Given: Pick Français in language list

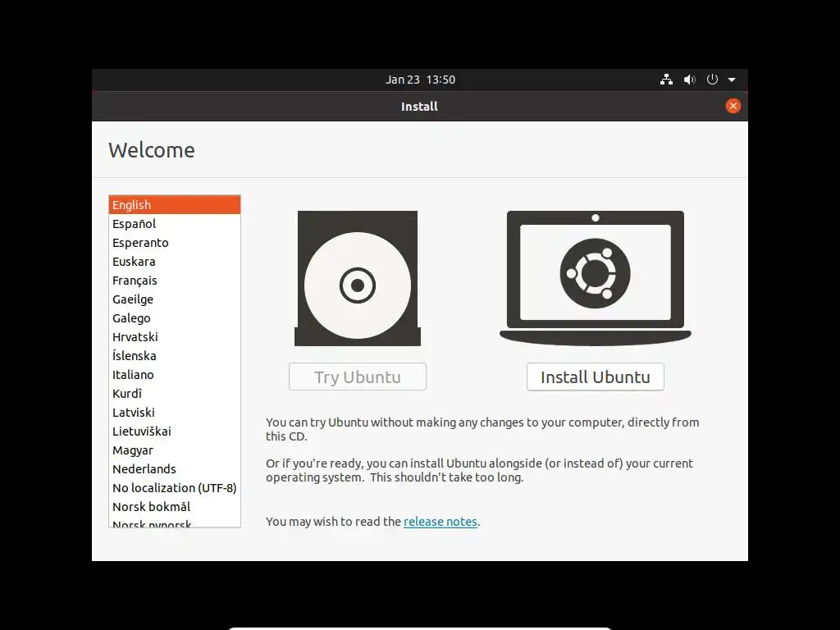Looking at the screenshot, I should click(175, 281).
